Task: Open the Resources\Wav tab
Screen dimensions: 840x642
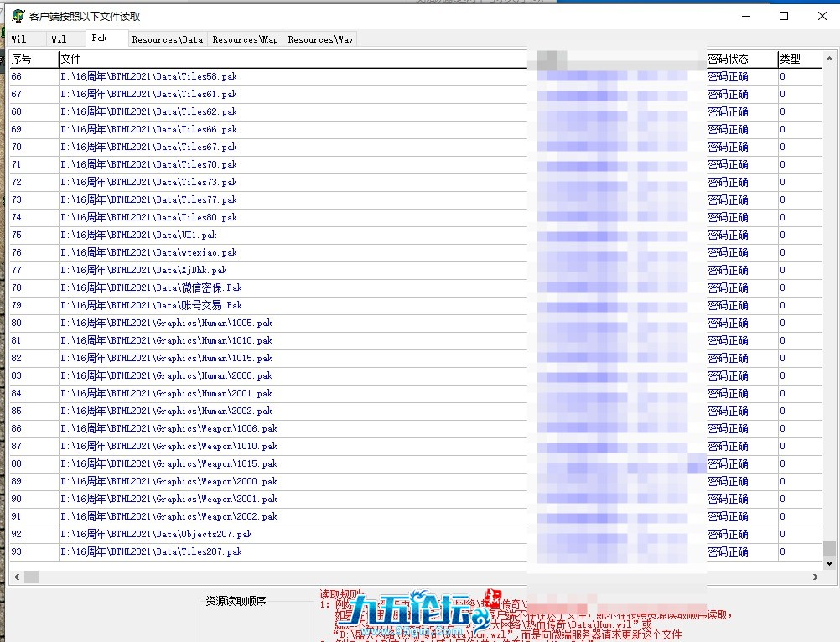Action: [x=320, y=39]
